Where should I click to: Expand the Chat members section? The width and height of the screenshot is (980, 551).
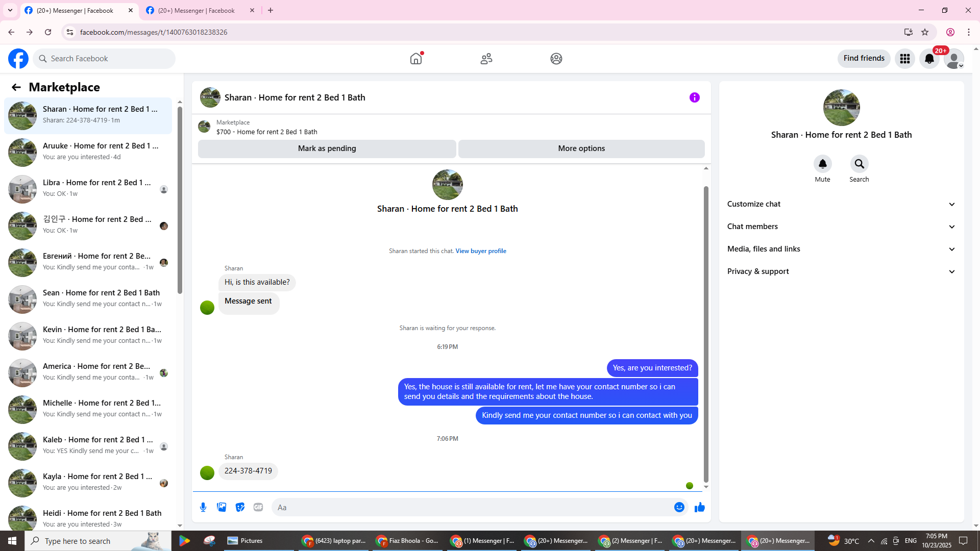coord(841,227)
